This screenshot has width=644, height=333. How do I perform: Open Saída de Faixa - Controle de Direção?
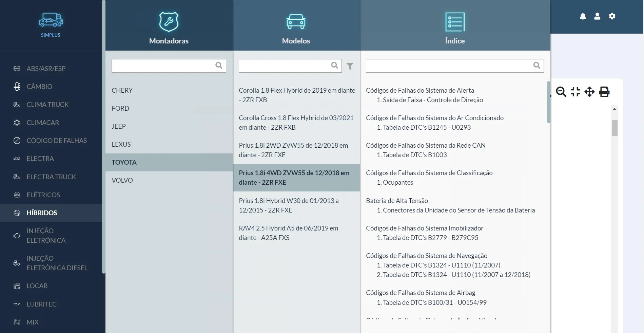[433, 100]
